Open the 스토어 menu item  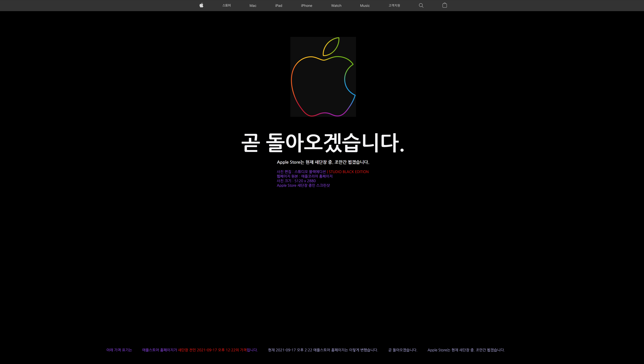[x=226, y=6]
